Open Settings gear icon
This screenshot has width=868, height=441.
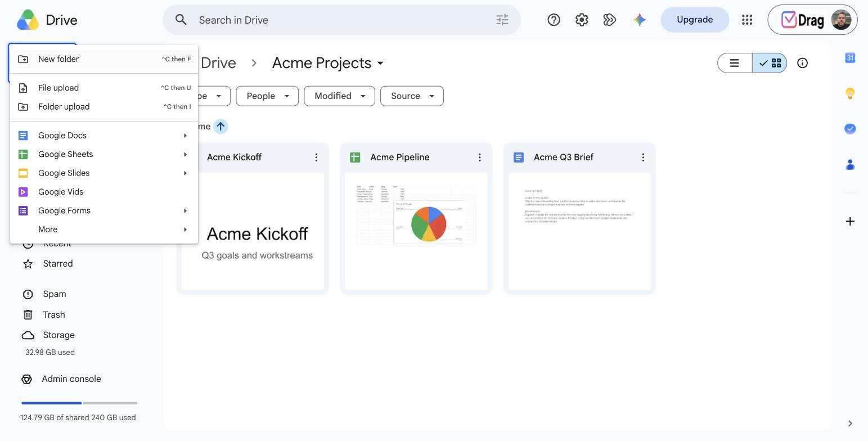pyautogui.click(x=582, y=20)
